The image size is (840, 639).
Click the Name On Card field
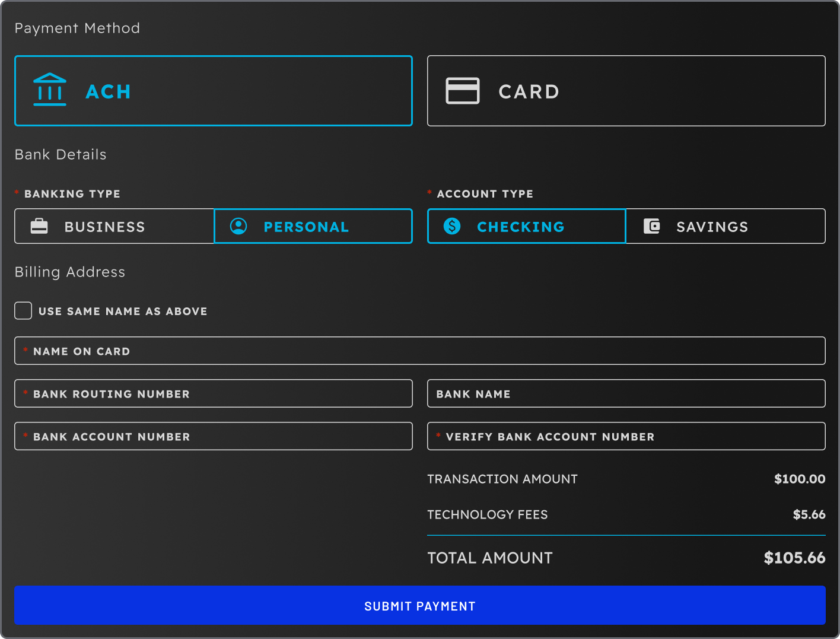[420, 351]
